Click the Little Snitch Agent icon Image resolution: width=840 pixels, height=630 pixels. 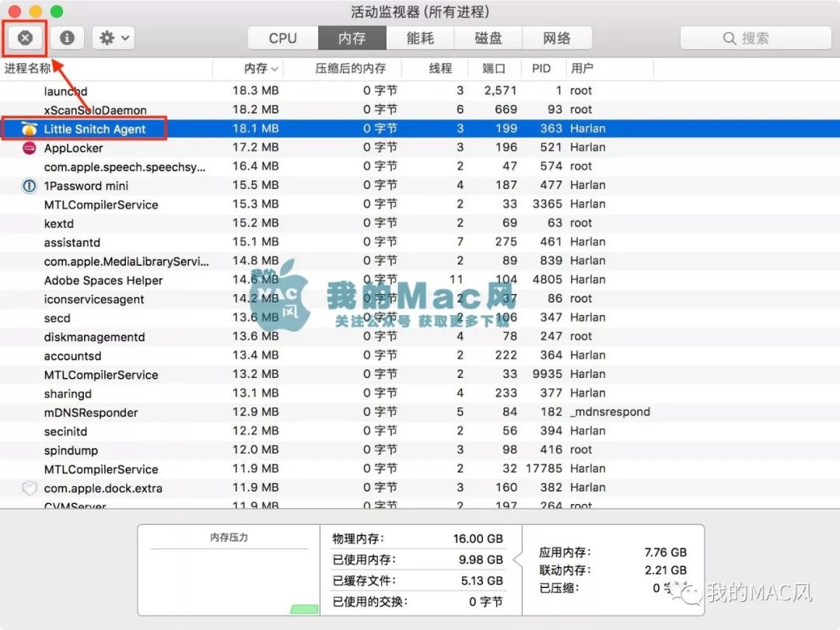coord(30,129)
